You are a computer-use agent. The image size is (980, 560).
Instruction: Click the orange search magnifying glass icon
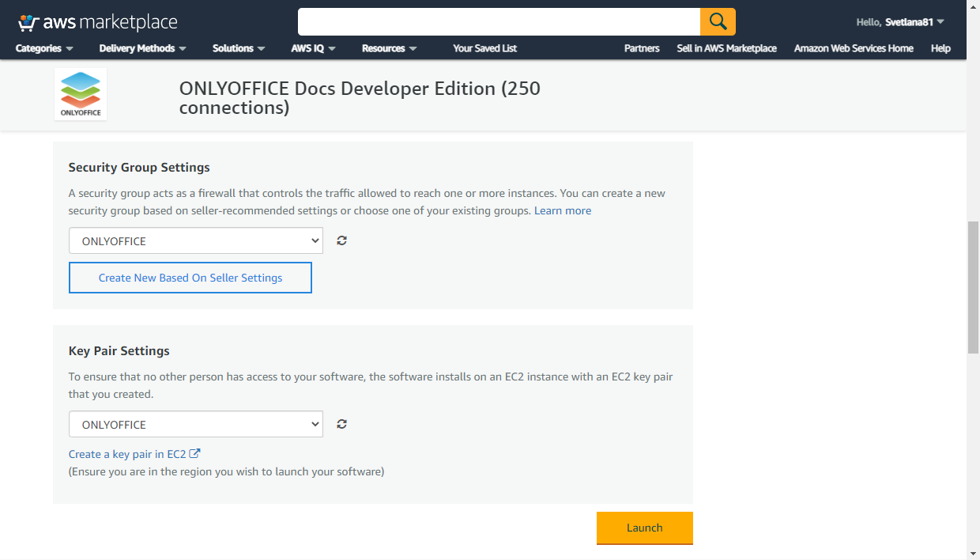[x=718, y=21]
